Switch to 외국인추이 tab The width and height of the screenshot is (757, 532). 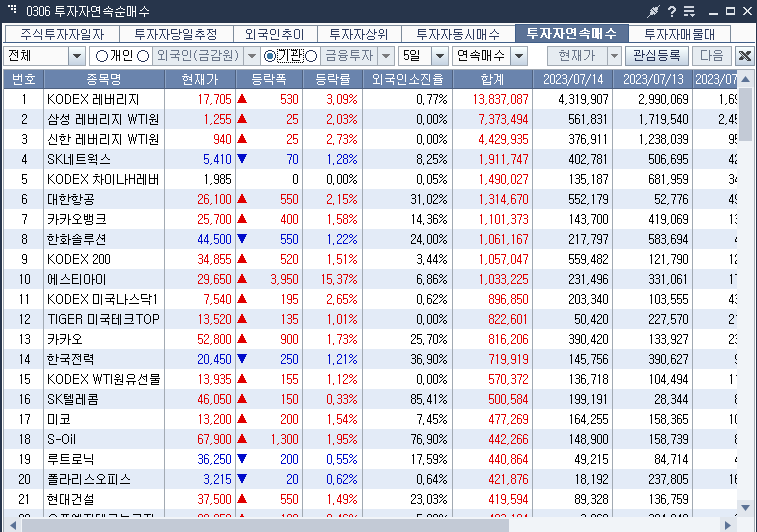point(275,34)
